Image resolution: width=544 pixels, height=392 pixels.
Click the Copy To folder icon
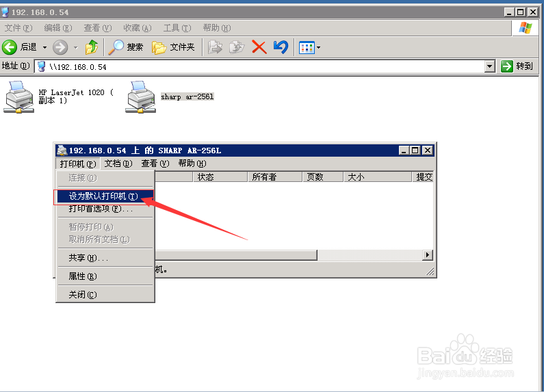click(x=237, y=47)
